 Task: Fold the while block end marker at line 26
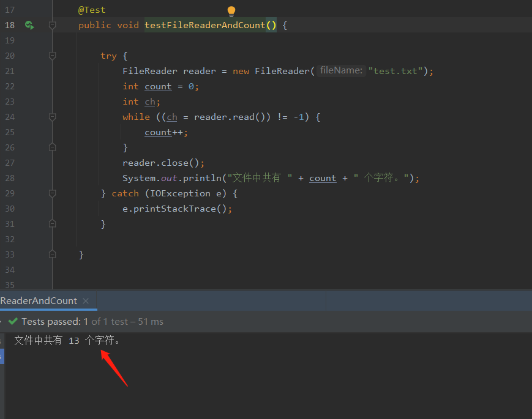click(x=52, y=147)
